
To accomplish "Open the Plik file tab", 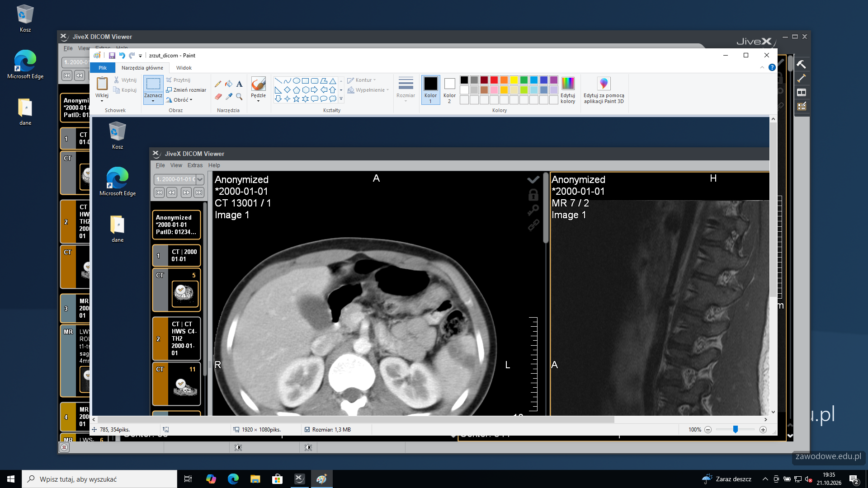I will coord(103,68).
